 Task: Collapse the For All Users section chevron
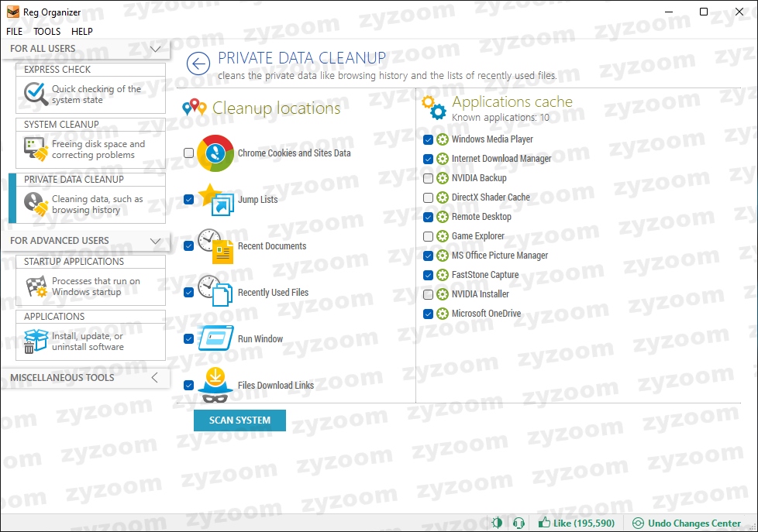point(156,49)
